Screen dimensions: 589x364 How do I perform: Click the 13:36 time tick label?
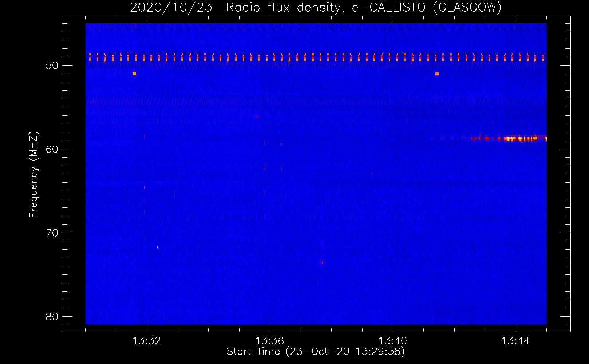coord(270,341)
